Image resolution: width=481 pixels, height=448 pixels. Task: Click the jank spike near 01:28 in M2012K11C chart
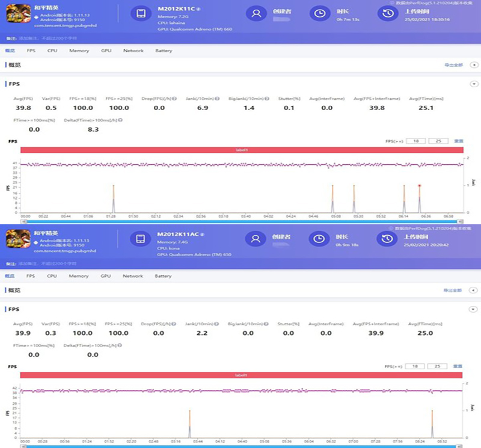(x=114, y=199)
